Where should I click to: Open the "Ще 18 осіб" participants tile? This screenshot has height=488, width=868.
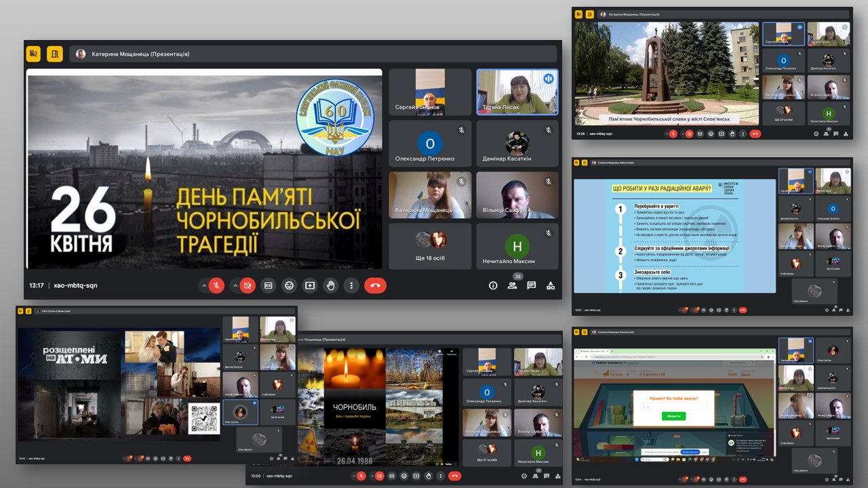click(430, 246)
